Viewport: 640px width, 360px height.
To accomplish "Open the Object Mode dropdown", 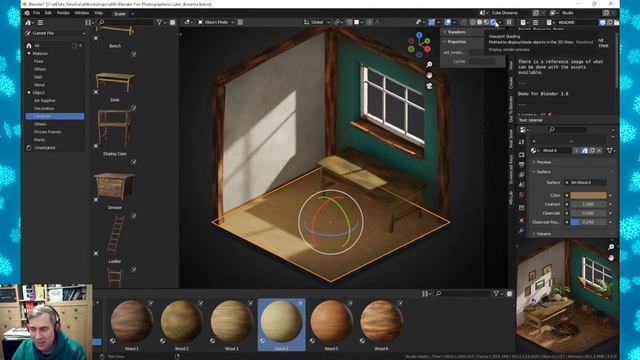I will (216, 22).
